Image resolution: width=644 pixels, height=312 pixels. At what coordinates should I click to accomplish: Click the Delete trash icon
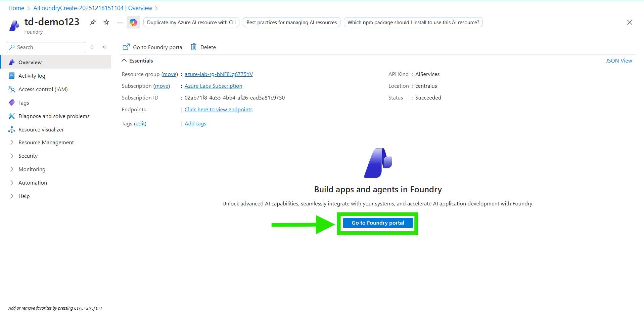pyautogui.click(x=194, y=47)
